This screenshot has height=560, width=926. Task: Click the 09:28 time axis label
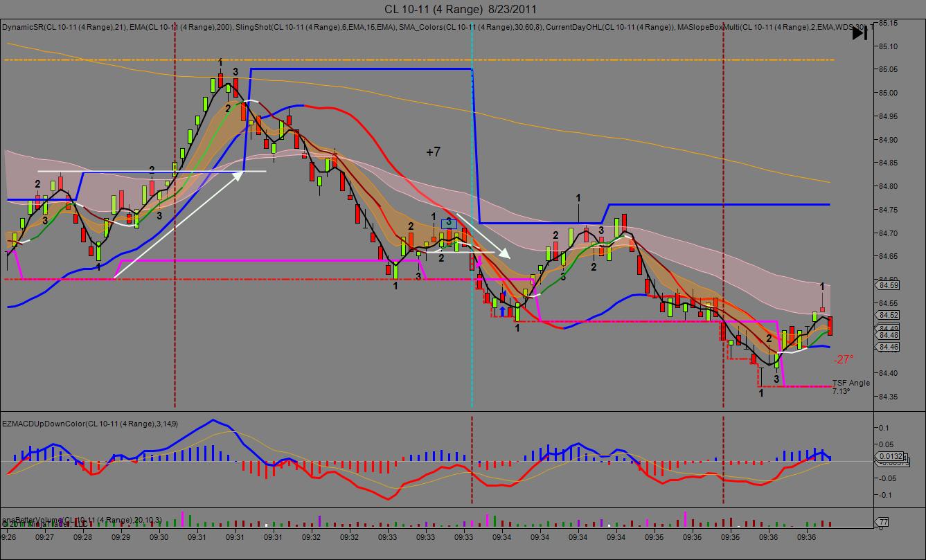coord(83,536)
